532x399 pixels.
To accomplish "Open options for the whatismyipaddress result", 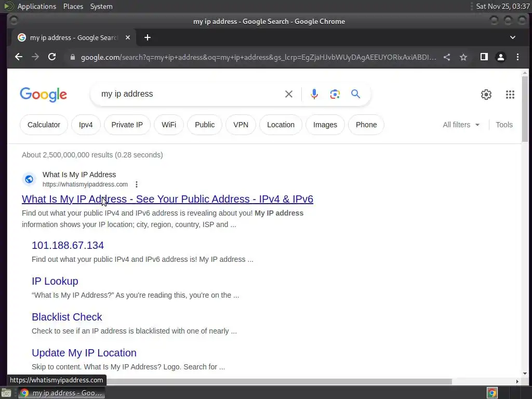I will [137, 184].
